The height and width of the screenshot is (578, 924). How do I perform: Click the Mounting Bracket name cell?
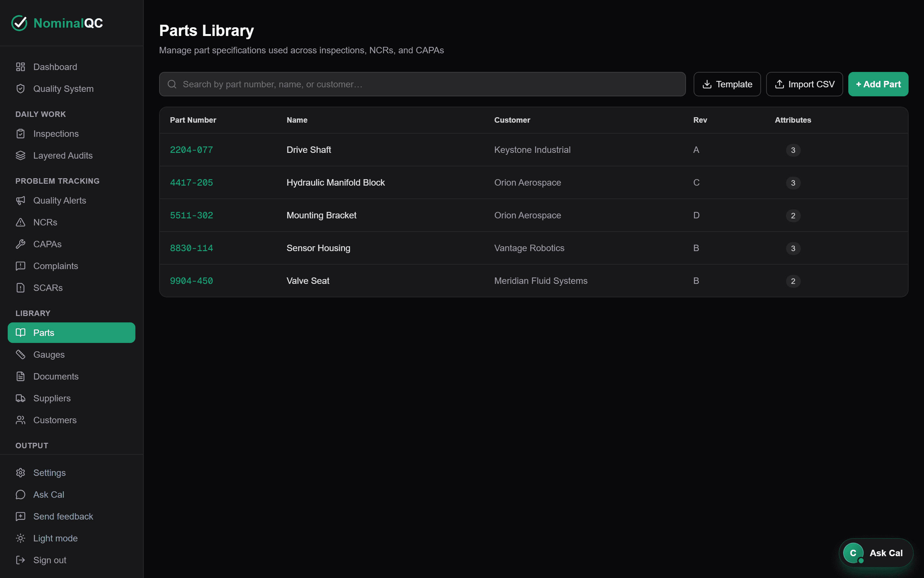click(x=321, y=215)
